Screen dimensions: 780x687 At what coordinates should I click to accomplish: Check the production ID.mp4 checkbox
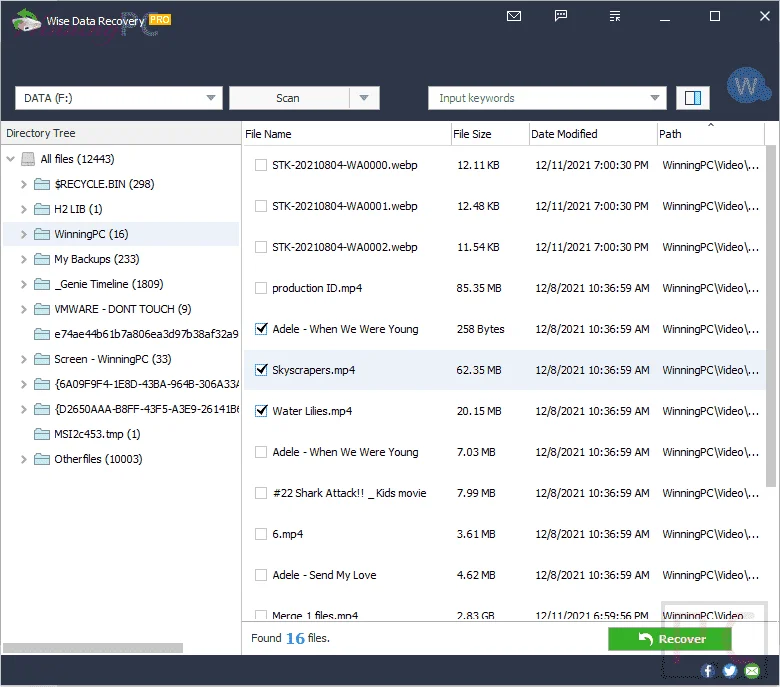tap(261, 288)
